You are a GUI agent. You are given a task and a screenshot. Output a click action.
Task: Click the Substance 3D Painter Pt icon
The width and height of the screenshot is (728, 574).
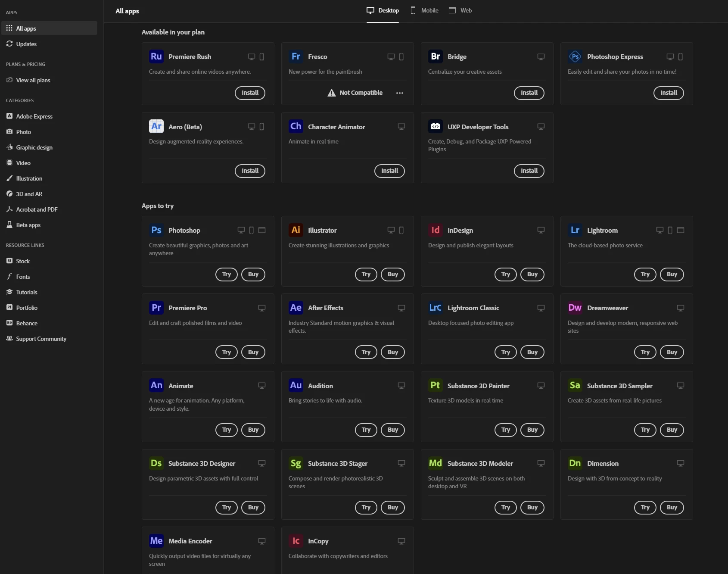tap(436, 385)
